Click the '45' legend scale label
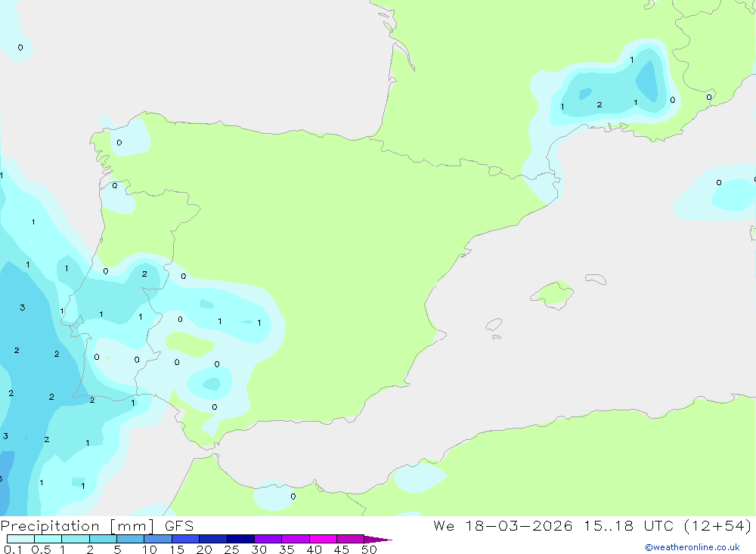The height and width of the screenshot is (554, 756). point(342,549)
